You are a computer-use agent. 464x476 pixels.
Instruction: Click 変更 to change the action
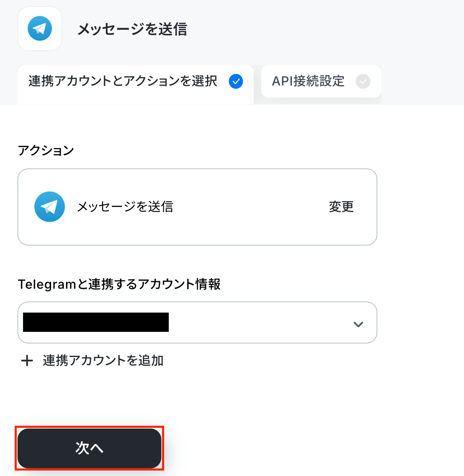point(341,207)
